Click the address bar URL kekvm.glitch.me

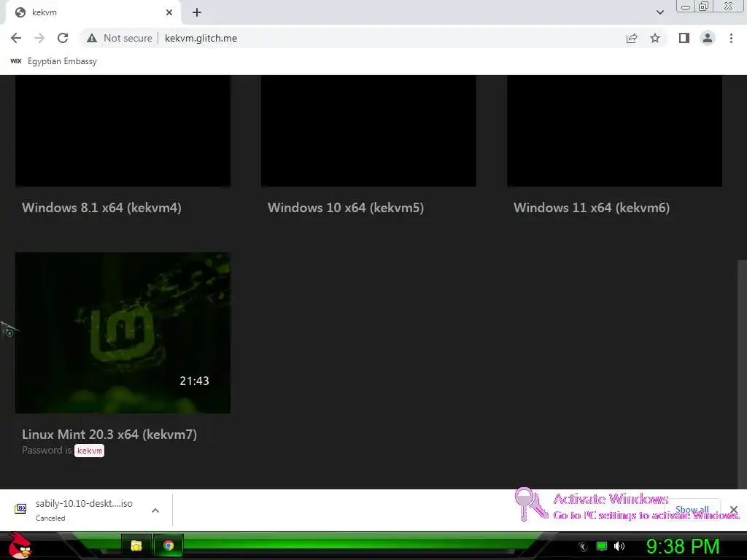click(x=201, y=38)
